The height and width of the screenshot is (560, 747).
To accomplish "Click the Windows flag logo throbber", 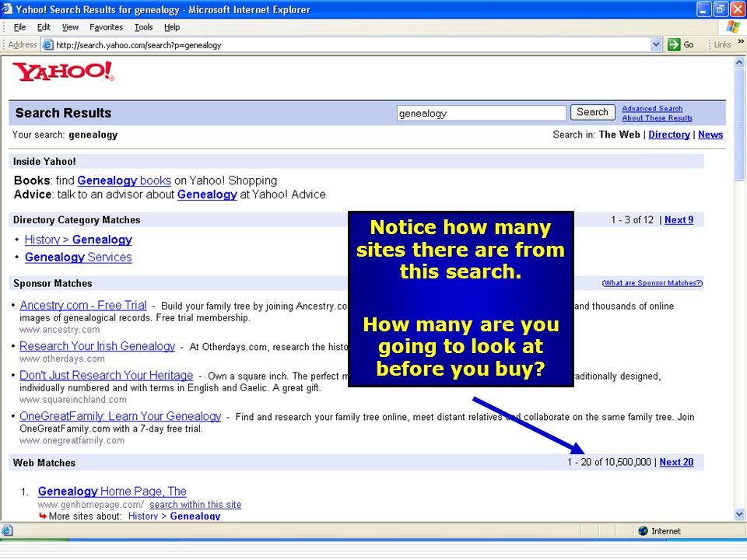I will [x=733, y=26].
